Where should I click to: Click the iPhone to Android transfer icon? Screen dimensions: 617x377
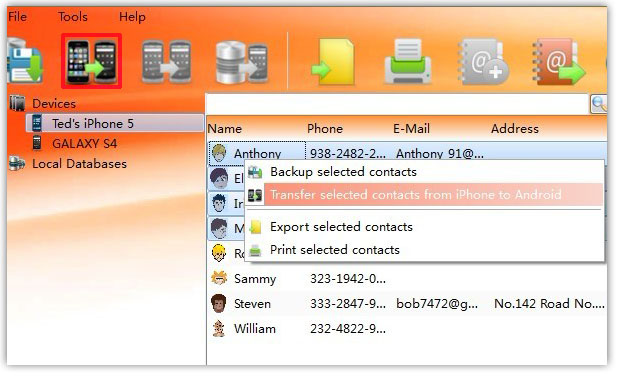(91, 61)
